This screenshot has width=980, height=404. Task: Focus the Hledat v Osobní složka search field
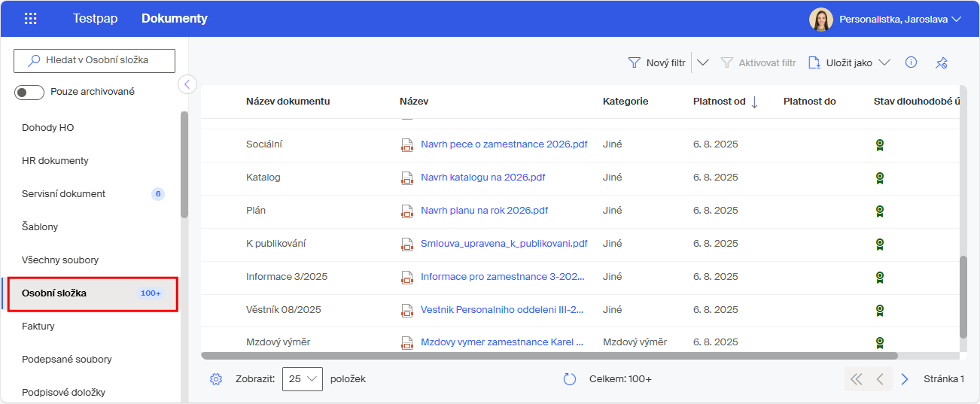click(95, 60)
